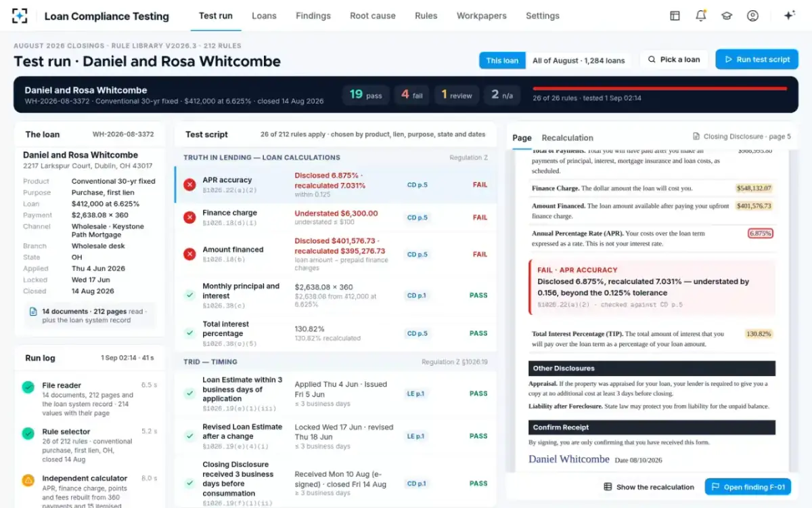
Task: Click the Independent calculator warning icon
Action: (28, 480)
